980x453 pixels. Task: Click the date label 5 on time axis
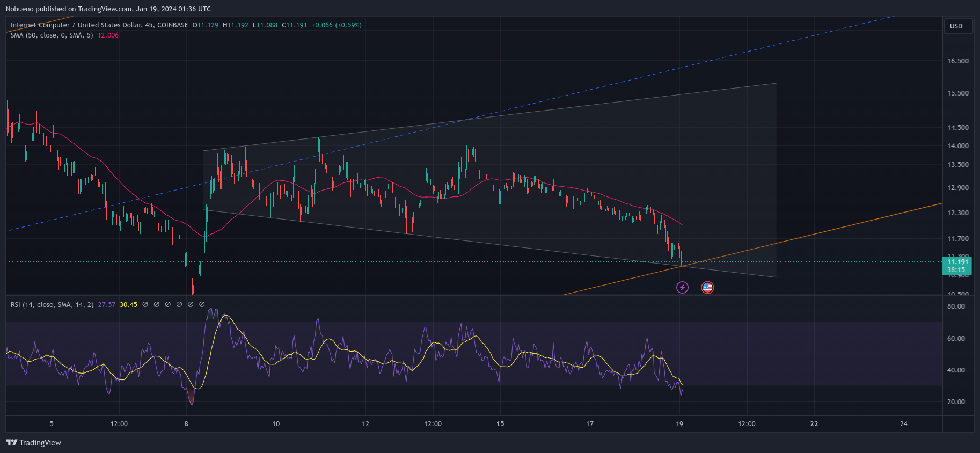52,424
